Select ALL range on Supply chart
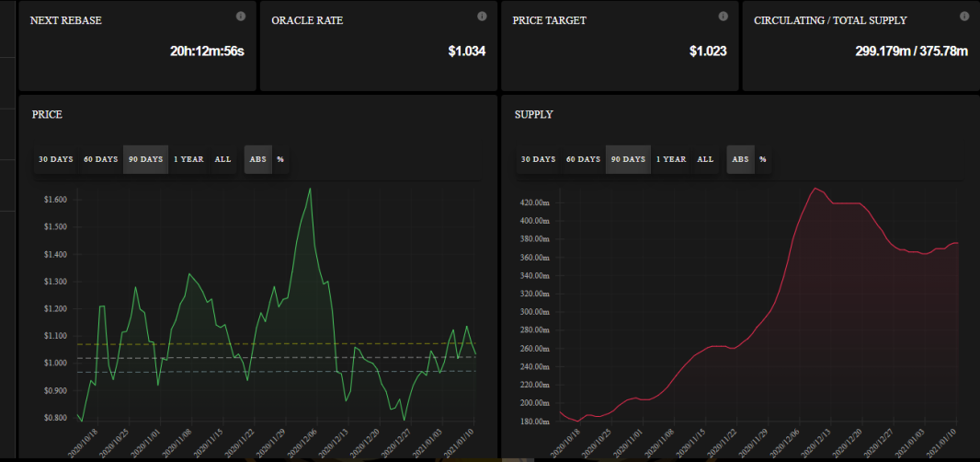This screenshot has height=462, width=980. (706, 159)
